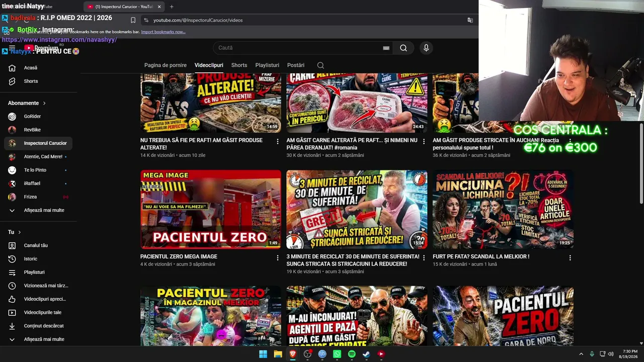Play the MEGA IMAGE Pacientul Zero thumbnail

(x=211, y=209)
